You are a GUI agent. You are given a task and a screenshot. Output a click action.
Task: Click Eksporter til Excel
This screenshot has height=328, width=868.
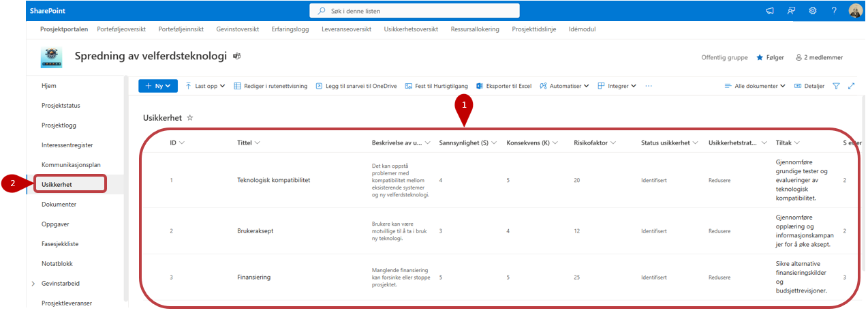coord(503,86)
